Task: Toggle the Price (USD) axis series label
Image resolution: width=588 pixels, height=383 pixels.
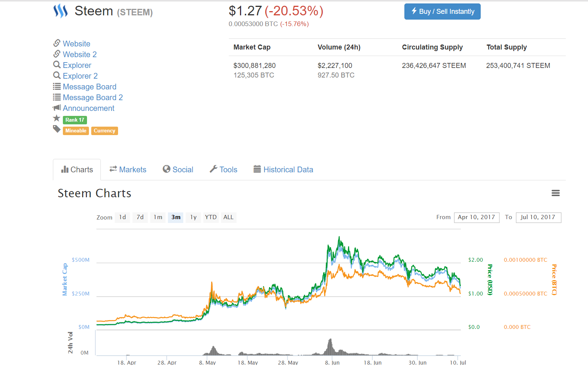Action: pyautogui.click(x=490, y=280)
